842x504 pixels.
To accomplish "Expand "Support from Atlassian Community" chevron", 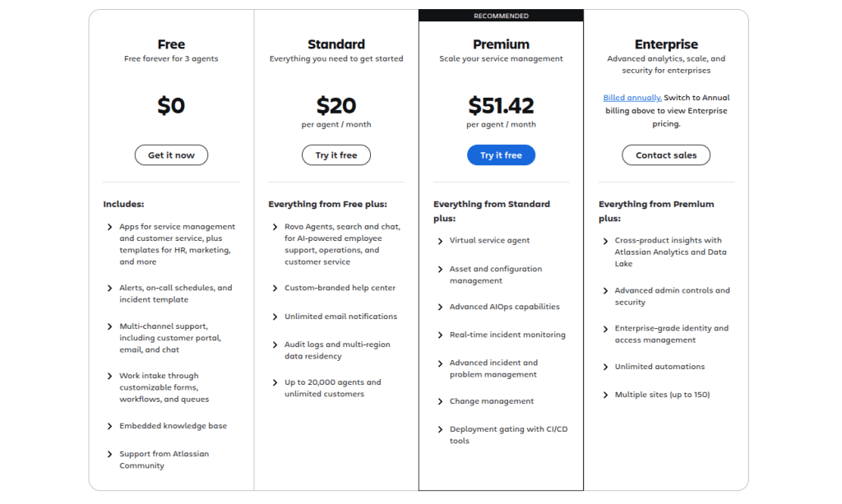I will [108, 453].
